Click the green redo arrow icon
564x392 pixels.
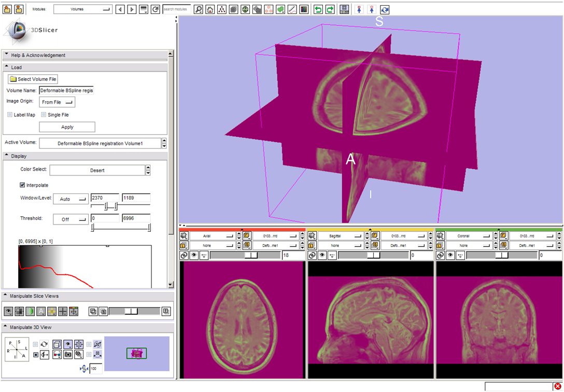[x=330, y=9]
